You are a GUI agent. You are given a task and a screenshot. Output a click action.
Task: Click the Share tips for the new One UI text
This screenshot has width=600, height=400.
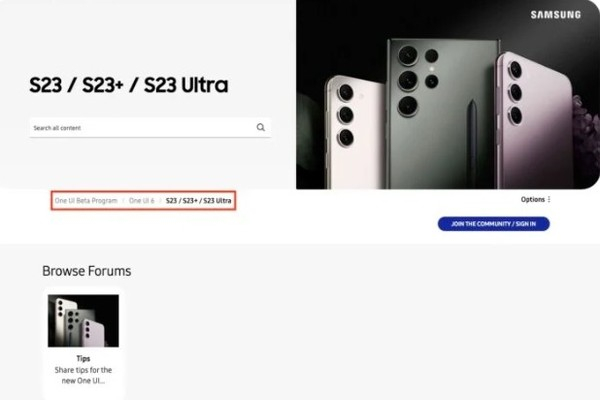coord(83,375)
